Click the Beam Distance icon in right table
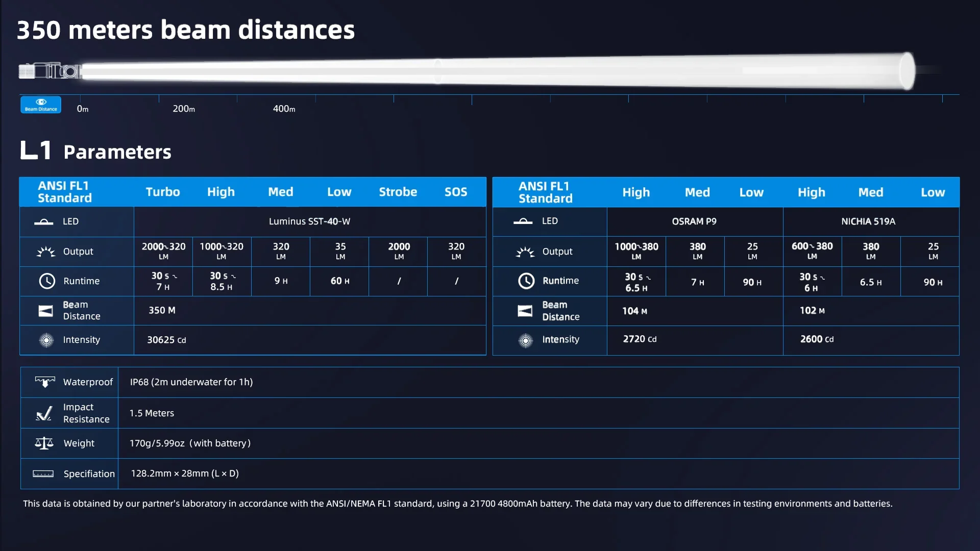 pyautogui.click(x=525, y=311)
